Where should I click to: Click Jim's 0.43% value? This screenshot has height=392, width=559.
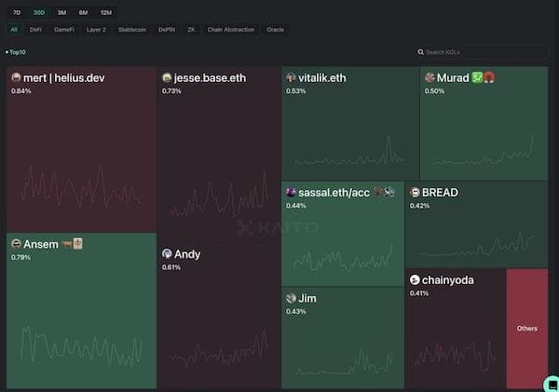pyautogui.click(x=296, y=312)
